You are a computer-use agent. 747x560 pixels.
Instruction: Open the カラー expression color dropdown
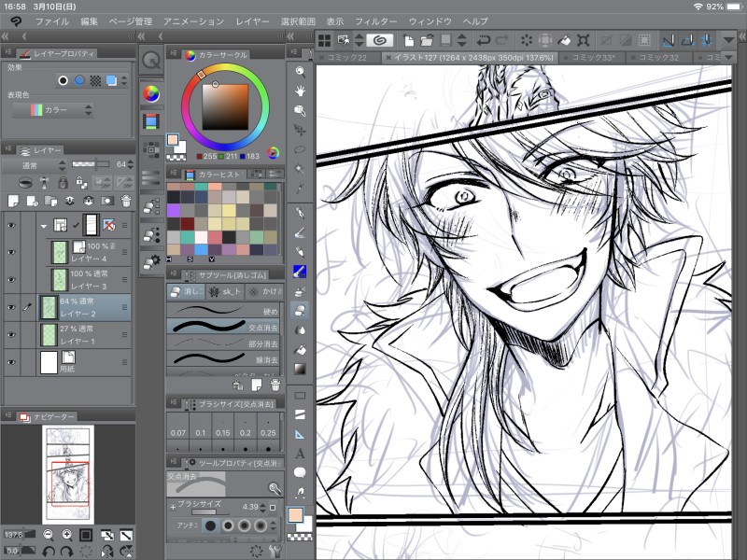tap(54, 110)
